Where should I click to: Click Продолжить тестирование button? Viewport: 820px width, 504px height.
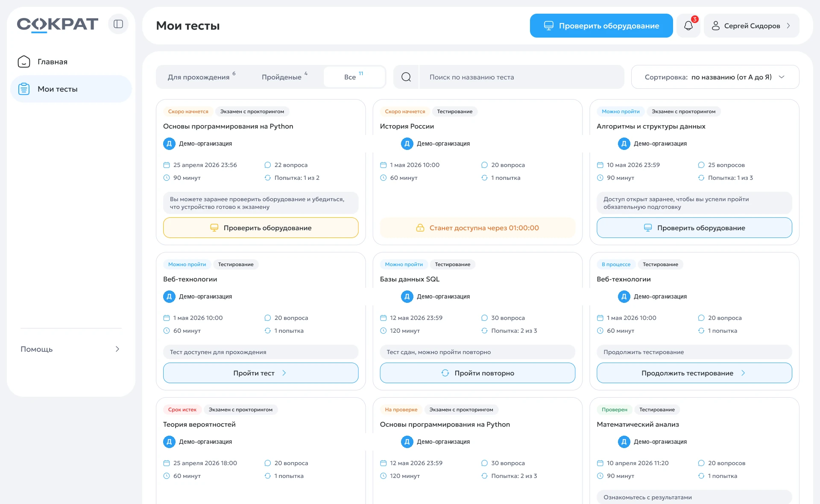click(x=694, y=373)
